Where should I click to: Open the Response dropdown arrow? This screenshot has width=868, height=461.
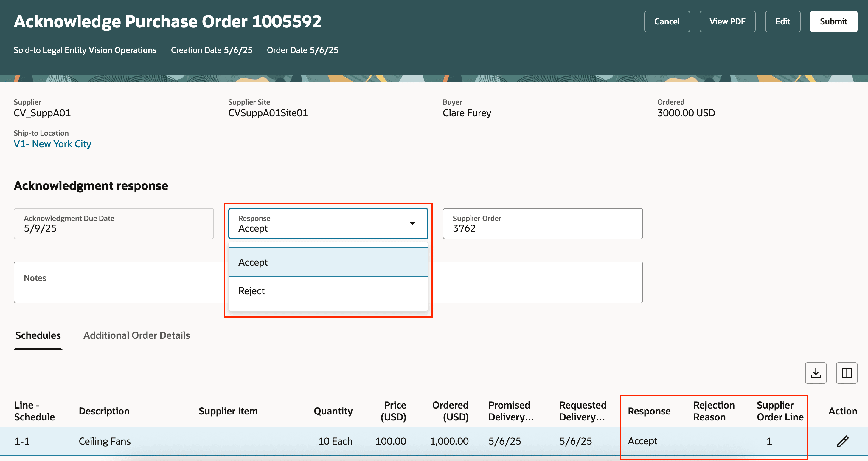click(412, 223)
